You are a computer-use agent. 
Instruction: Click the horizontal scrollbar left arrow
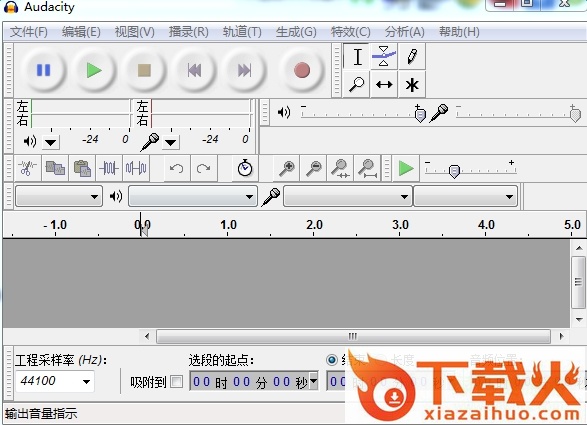tap(147, 336)
